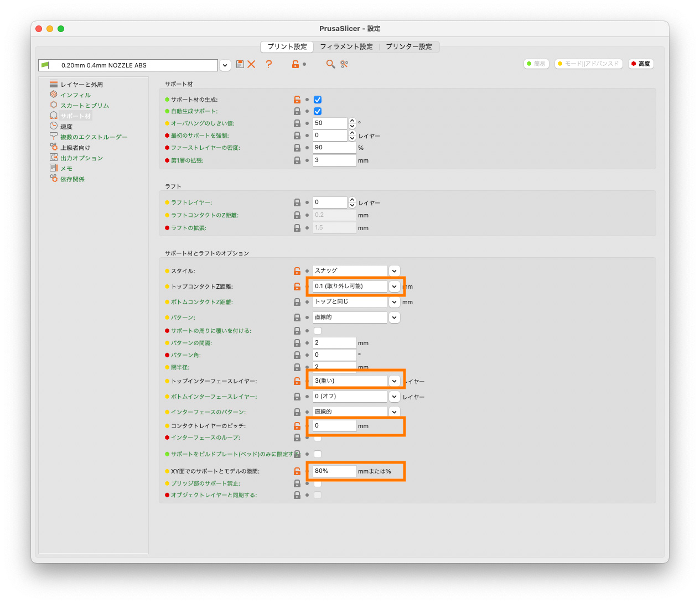
Task: Enable the インターフェースのループ checkbox
Action: coord(318,438)
